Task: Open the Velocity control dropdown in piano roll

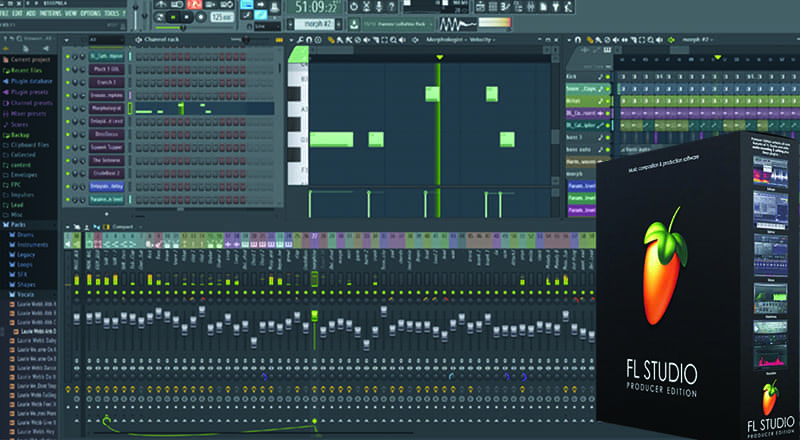Action: pos(482,40)
